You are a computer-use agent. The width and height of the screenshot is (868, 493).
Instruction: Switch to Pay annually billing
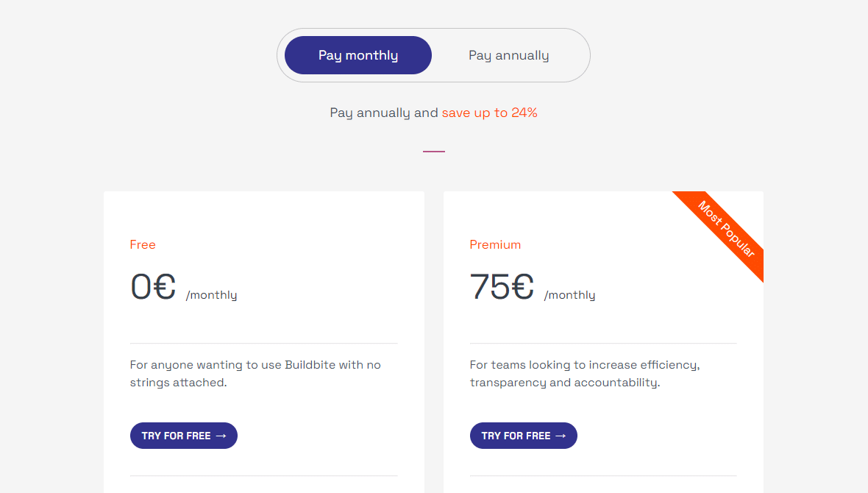click(508, 55)
